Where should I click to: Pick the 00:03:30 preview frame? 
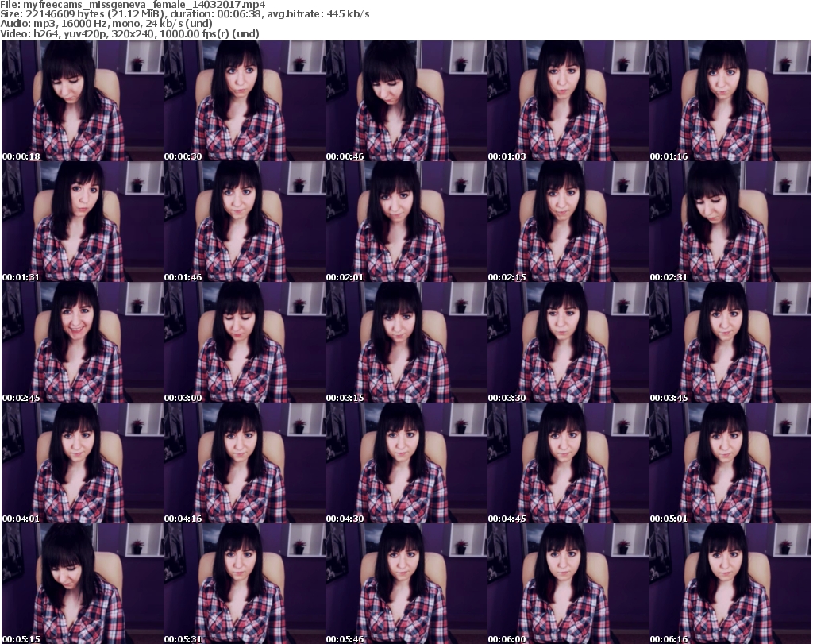[x=568, y=342]
